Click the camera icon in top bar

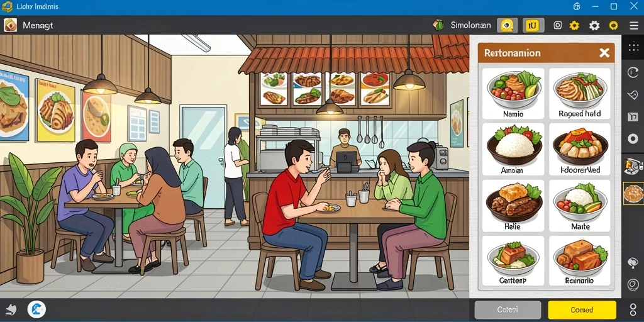click(557, 25)
